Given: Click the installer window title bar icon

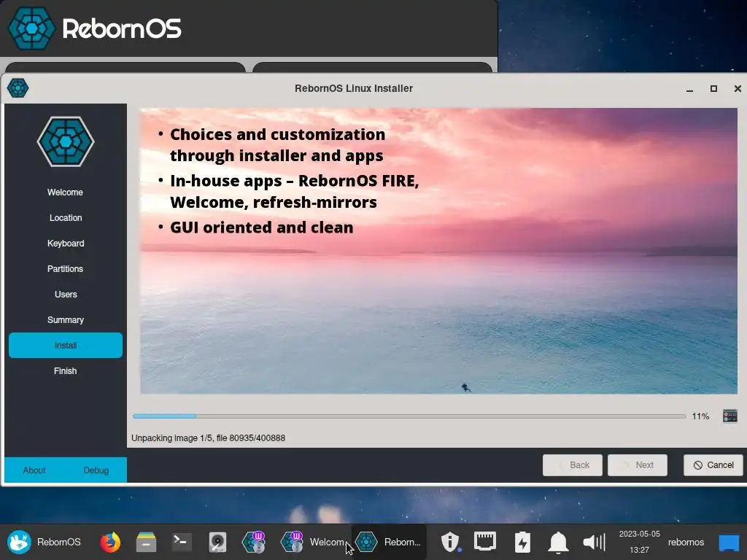Looking at the screenshot, I should click(18, 88).
